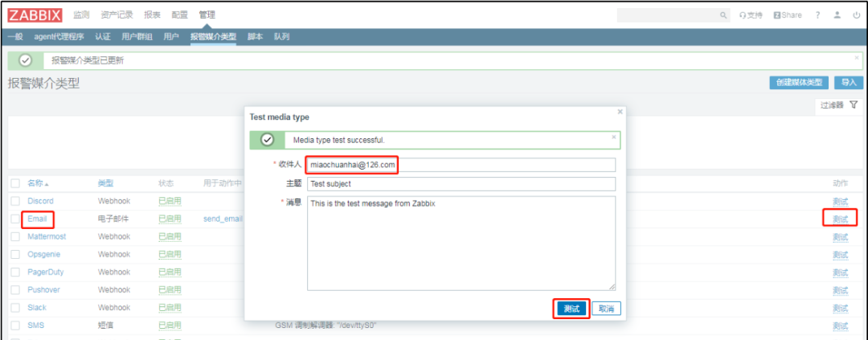Viewport: 868px width, 340px height.
Task: Check the Email row checkbox
Action: click(15, 219)
